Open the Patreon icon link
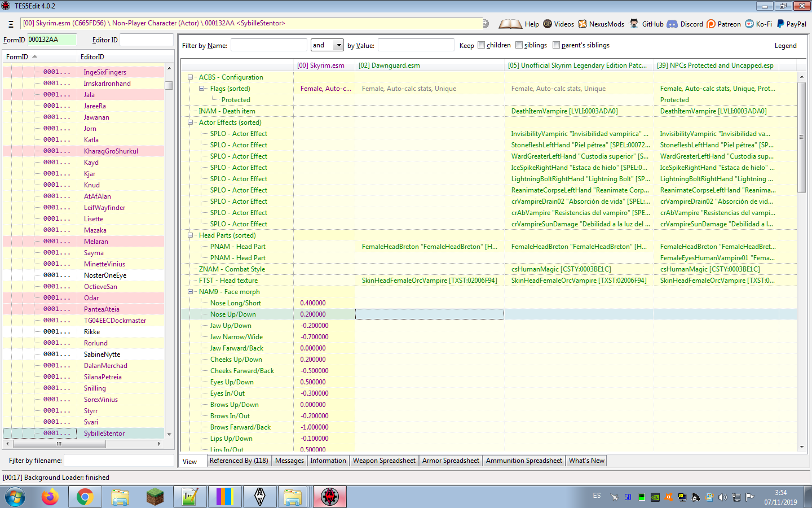This screenshot has height=508, width=812. [711, 24]
